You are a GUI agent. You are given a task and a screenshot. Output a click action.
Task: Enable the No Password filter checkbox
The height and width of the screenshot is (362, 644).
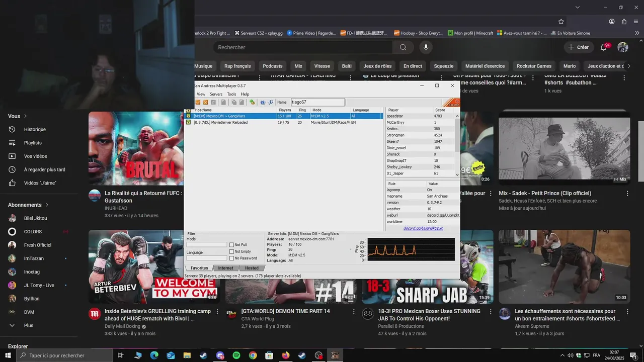(x=231, y=258)
